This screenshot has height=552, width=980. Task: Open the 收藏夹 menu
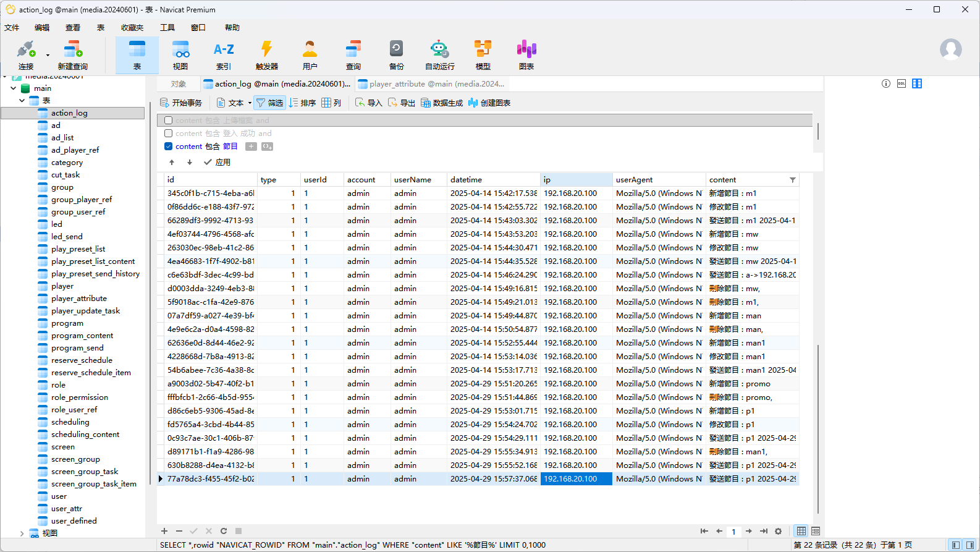[132, 27]
